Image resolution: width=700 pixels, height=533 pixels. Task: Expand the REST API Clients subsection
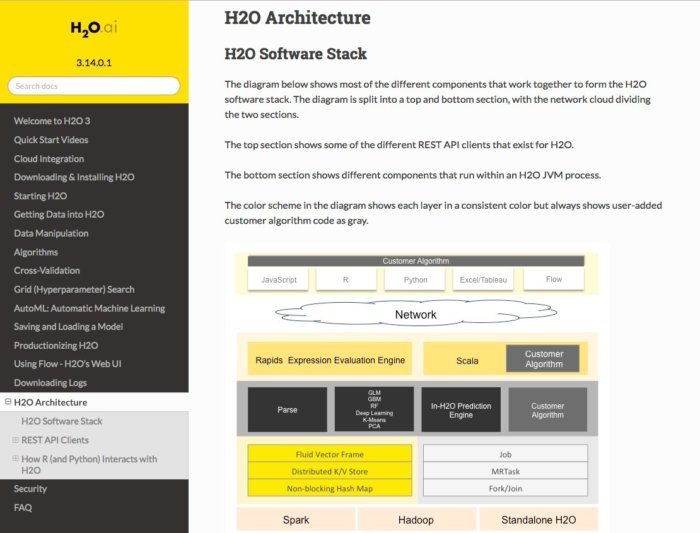tap(15, 440)
